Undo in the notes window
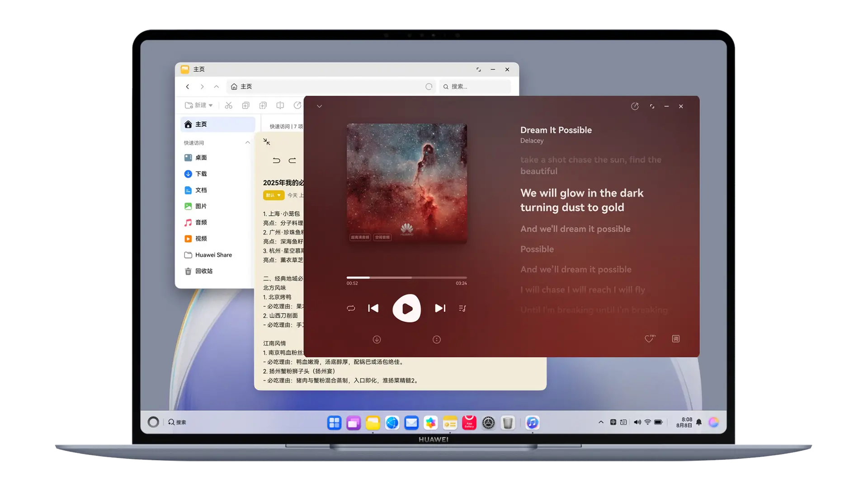This screenshot has height=488, width=868. (276, 160)
